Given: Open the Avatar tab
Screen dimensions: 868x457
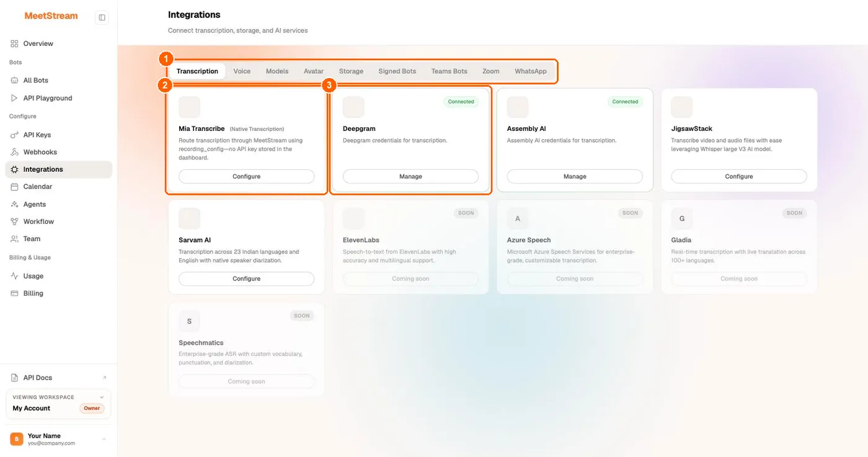Looking at the screenshot, I should pos(314,71).
